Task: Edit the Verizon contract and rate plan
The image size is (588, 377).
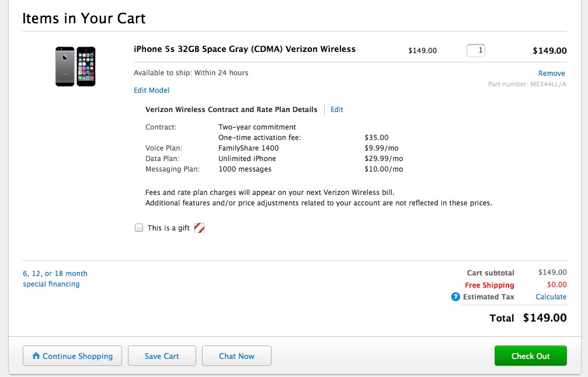Action: click(337, 110)
